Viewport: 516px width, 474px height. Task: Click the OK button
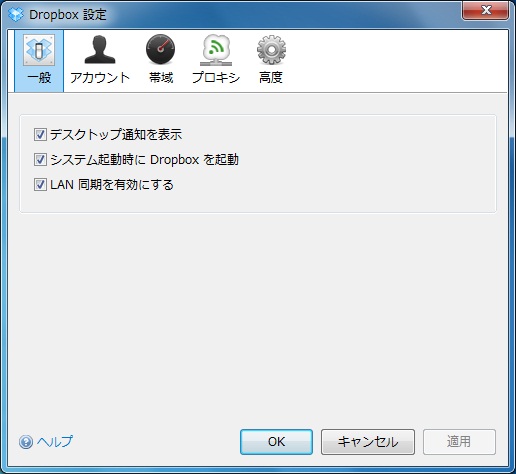[276, 442]
